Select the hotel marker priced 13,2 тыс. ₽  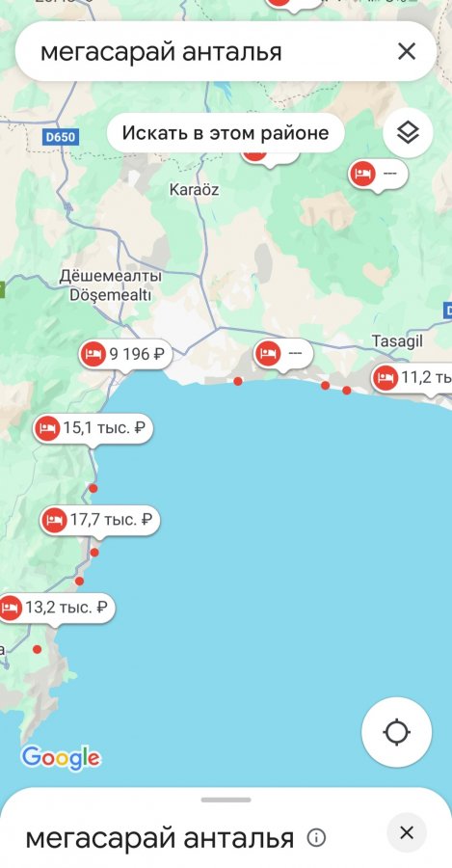[57, 608]
